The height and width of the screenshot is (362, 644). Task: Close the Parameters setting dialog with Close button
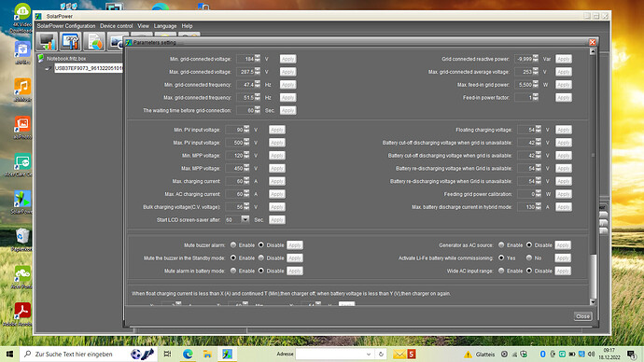[x=582, y=316]
